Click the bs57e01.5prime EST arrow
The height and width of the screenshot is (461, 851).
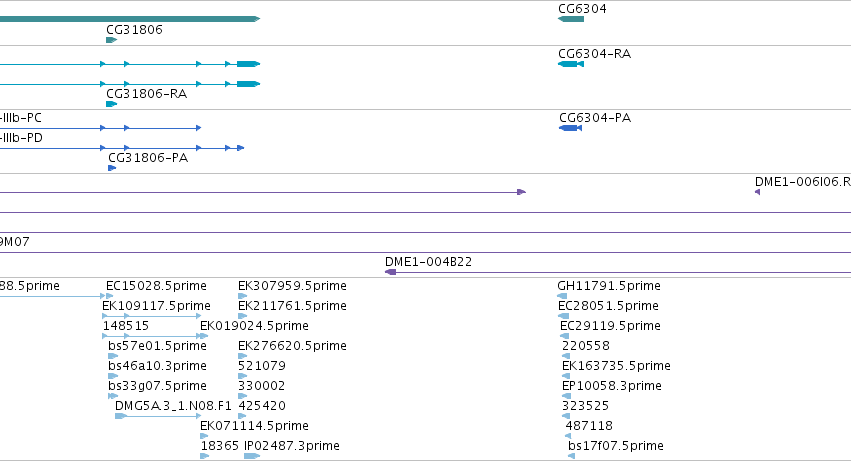pos(113,356)
